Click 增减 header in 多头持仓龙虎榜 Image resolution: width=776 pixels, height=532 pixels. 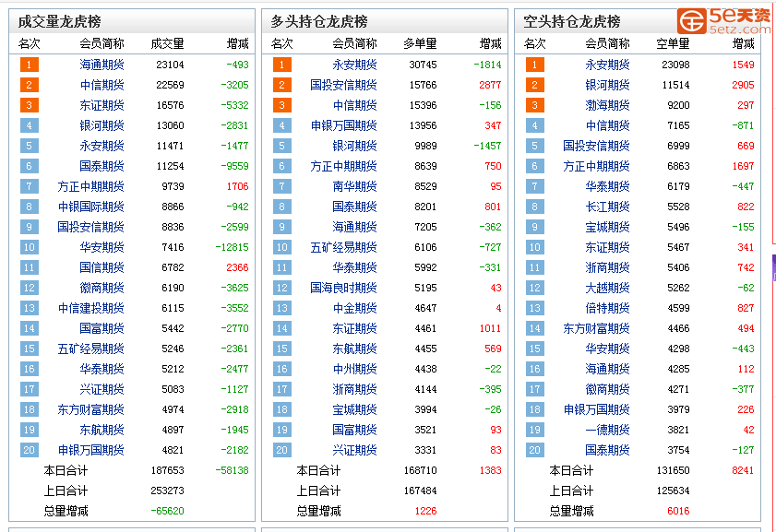491,44
